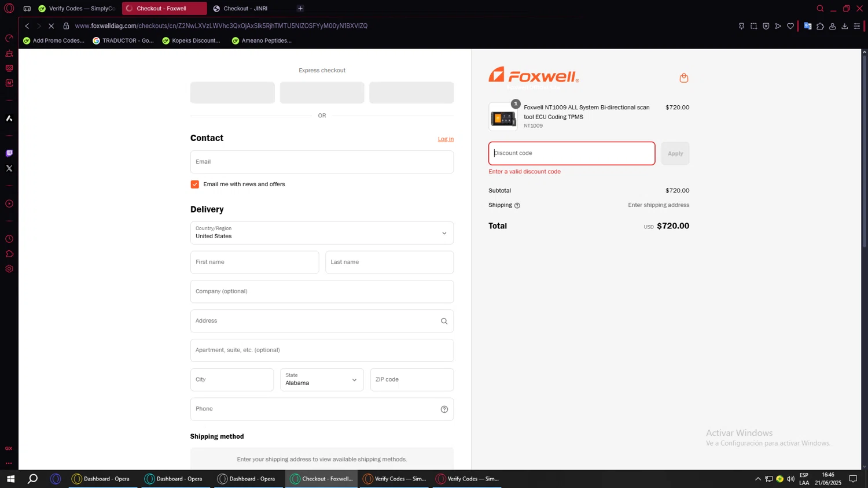Open Player icon in sidebar
The image size is (868, 488).
click(x=9, y=204)
